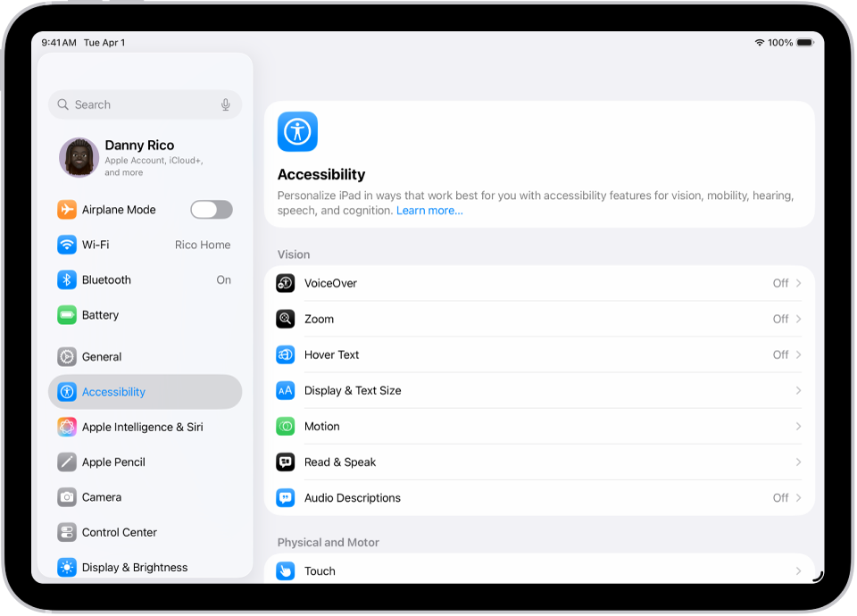This screenshot has height=616, width=857.
Task: Enable Airplane Mode
Action: pyautogui.click(x=211, y=209)
